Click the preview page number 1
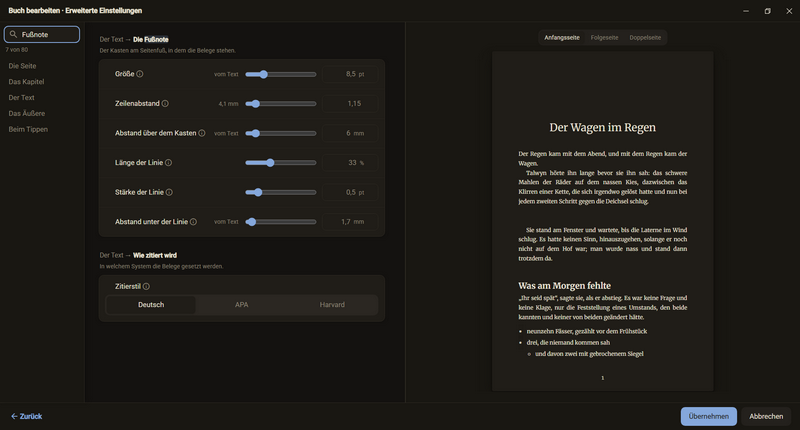 coord(603,378)
